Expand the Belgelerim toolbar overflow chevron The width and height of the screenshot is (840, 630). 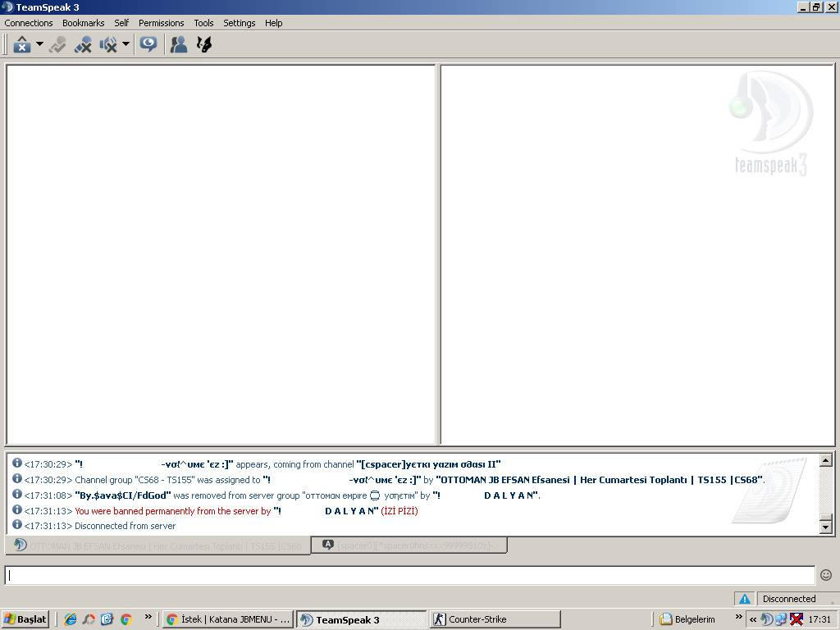[739, 617]
